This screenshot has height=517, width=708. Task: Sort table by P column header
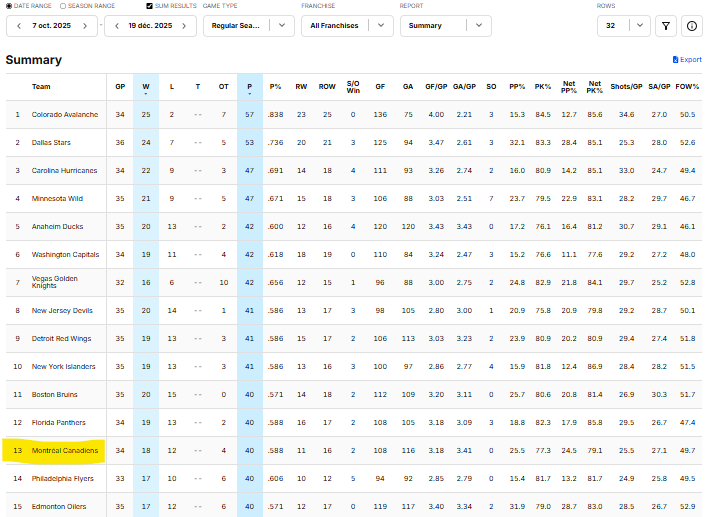click(249, 87)
